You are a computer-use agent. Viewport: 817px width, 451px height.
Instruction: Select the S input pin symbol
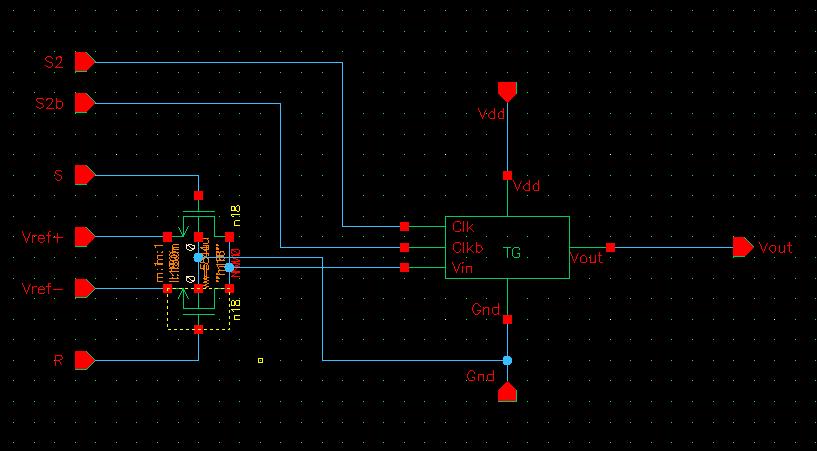pyautogui.click(x=85, y=175)
